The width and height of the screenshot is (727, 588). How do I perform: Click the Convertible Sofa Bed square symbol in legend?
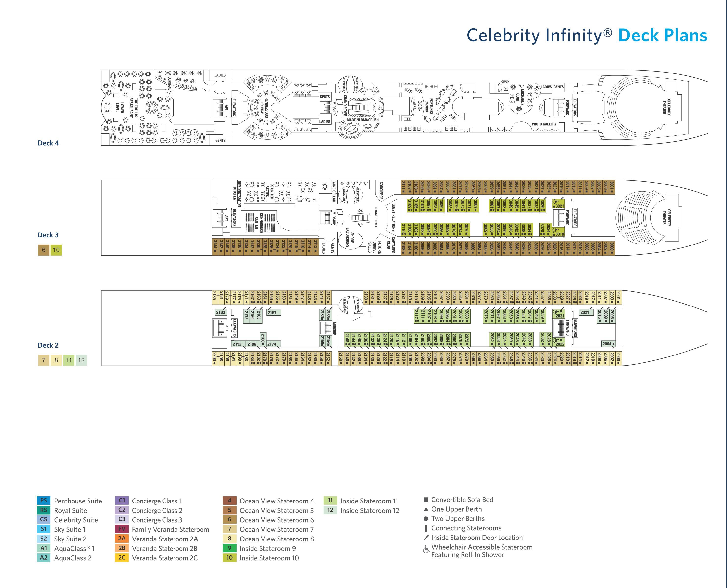[426, 500]
